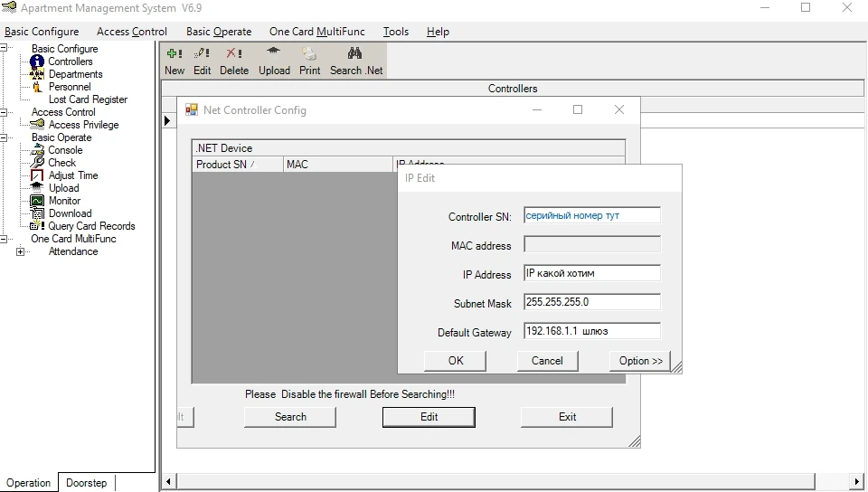Click the Controller SN input field
The image size is (868, 492).
[x=591, y=216]
